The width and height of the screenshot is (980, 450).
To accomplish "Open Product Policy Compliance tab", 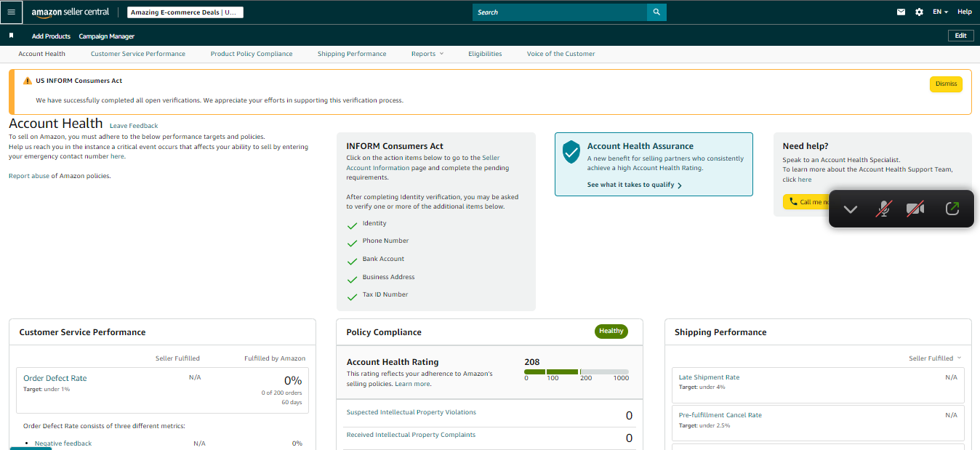I will [252, 54].
